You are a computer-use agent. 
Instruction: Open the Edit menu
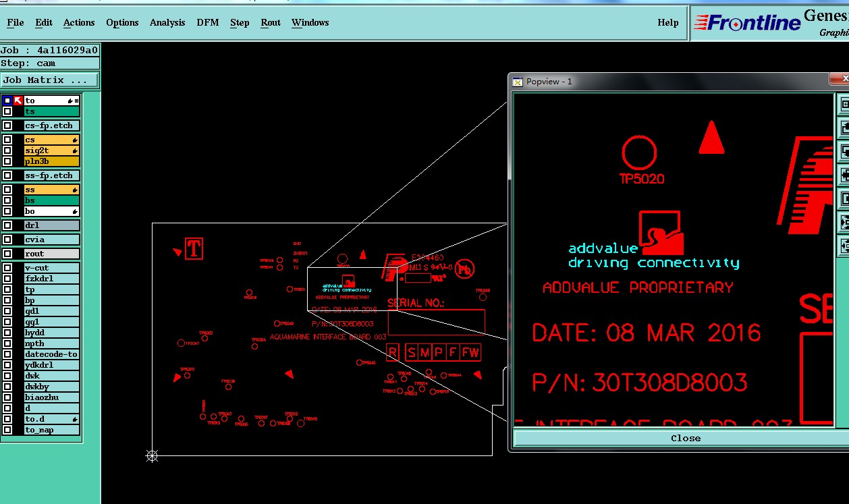coord(44,22)
